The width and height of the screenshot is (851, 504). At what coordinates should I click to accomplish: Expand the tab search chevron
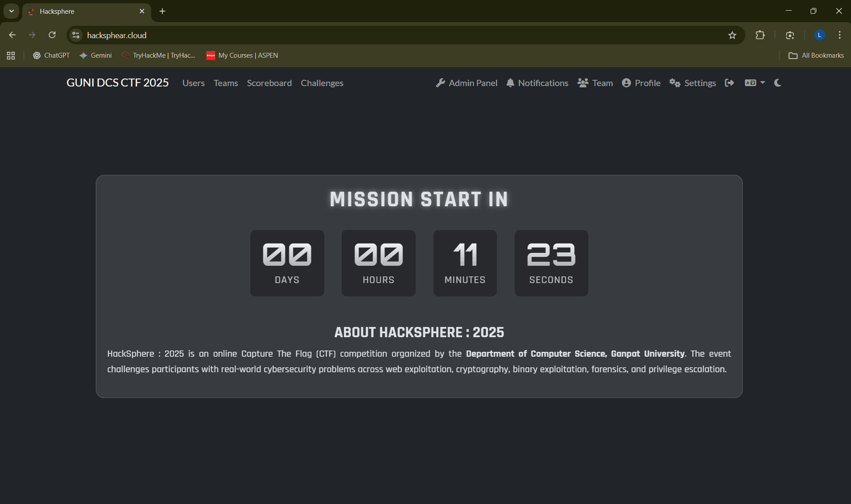point(11,11)
